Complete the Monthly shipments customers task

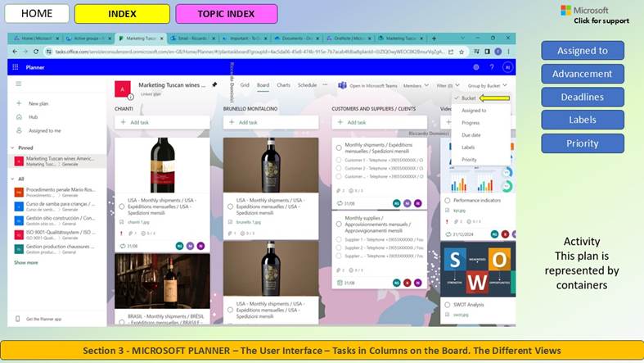(339, 147)
